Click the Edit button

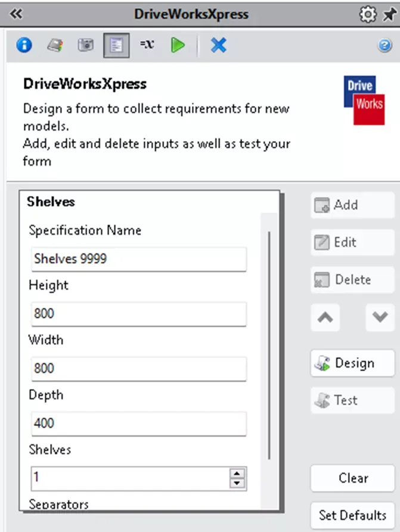[352, 242]
